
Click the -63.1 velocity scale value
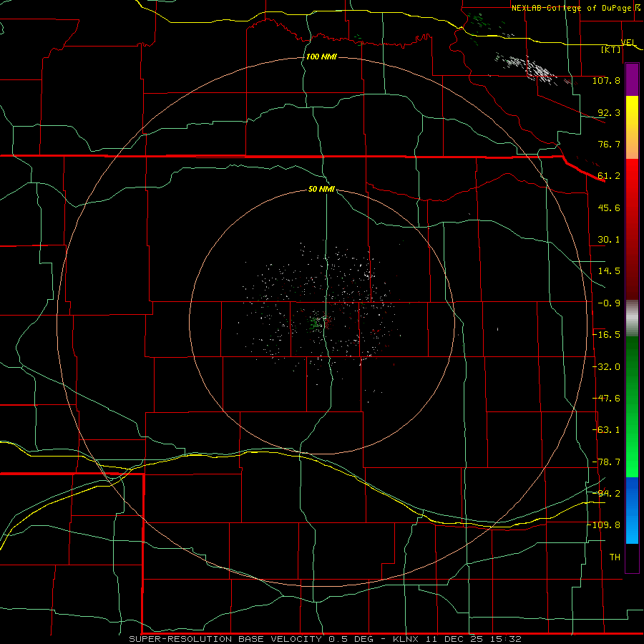[606, 430]
